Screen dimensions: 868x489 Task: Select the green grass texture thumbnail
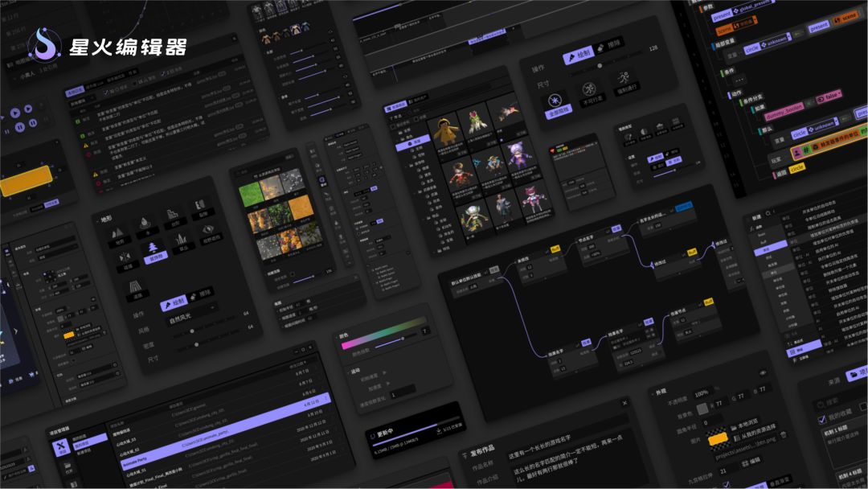tap(250, 193)
